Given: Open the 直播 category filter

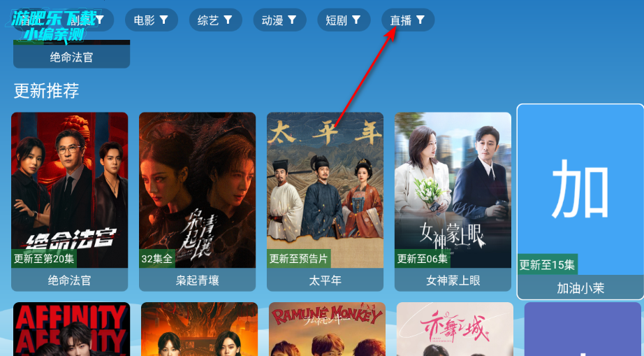Looking at the screenshot, I should (x=408, y=20).
